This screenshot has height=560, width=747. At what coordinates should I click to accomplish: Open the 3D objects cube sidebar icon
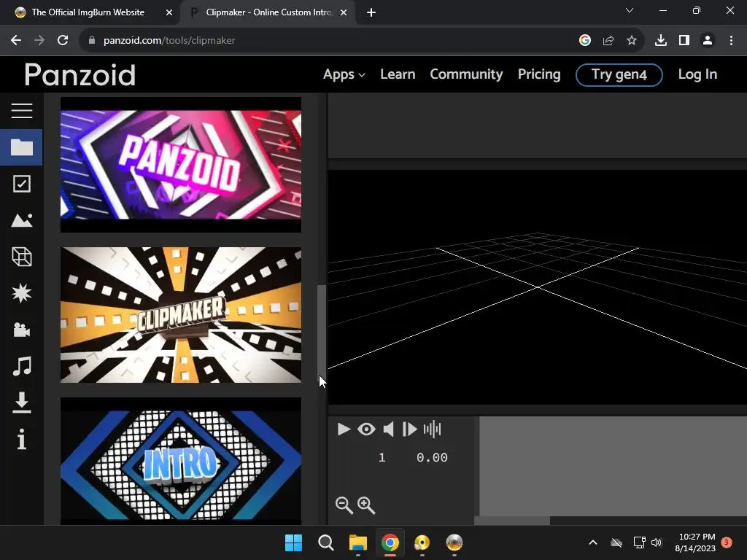click(x=21, y=257)
